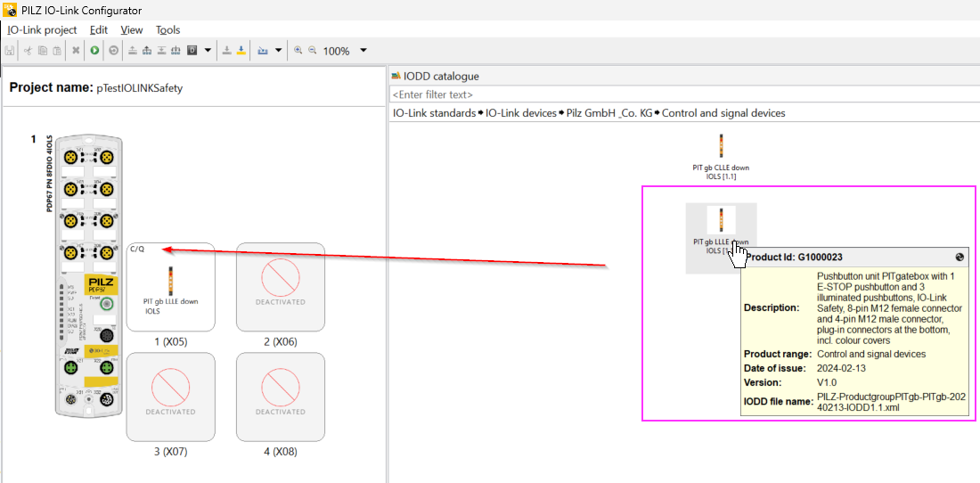Go to Pilz GmbH _Co. KG breadcrumb

608,113
